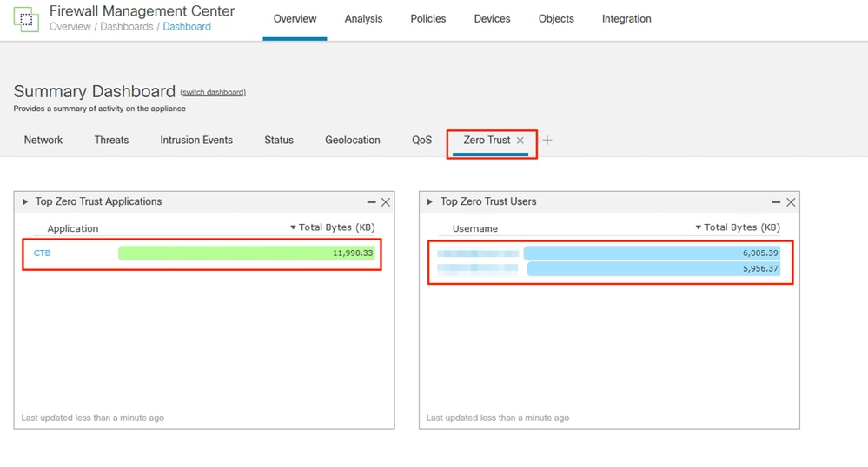The height and width of the screenshot is (467, 868).
Task: Switch to the Network tab
Action: tap(43, 140)
